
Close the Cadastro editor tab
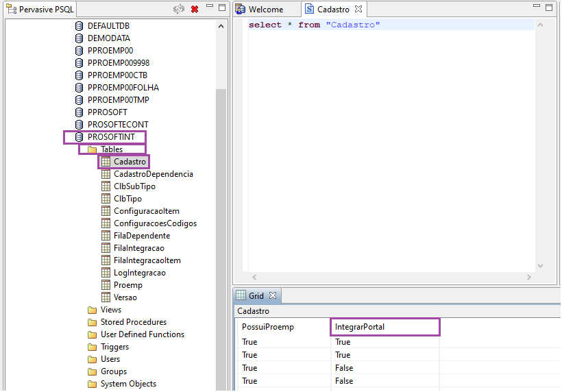coord(358,10)
